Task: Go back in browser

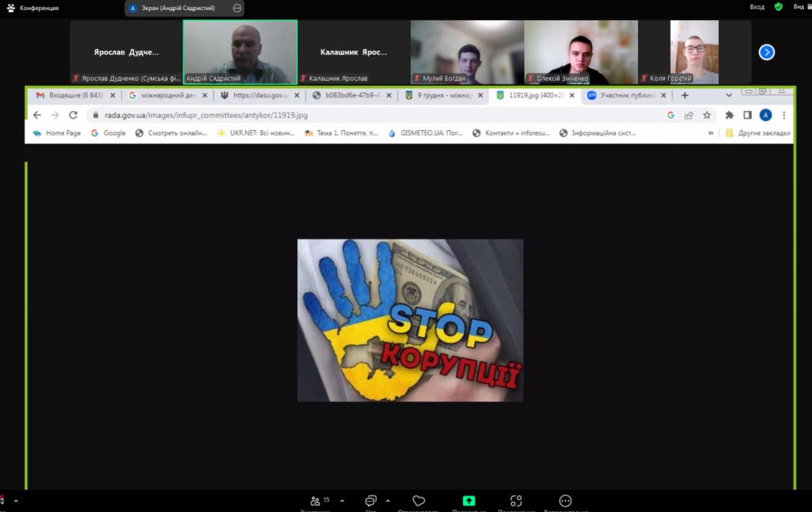Action: tap(37, 115)
